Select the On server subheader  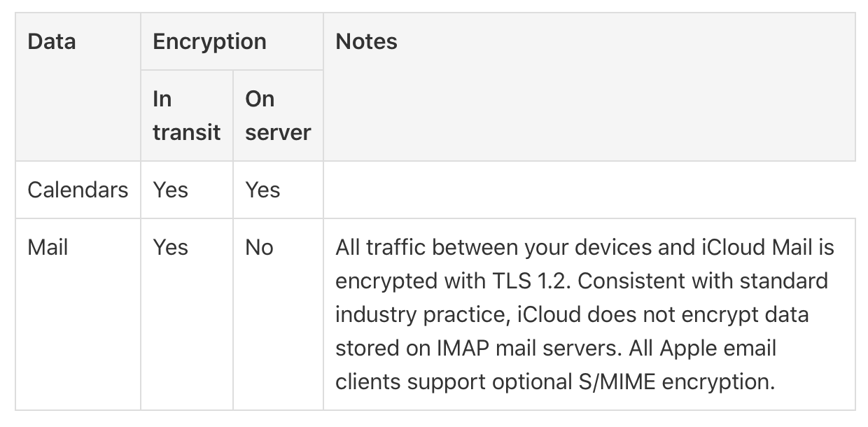278,115
